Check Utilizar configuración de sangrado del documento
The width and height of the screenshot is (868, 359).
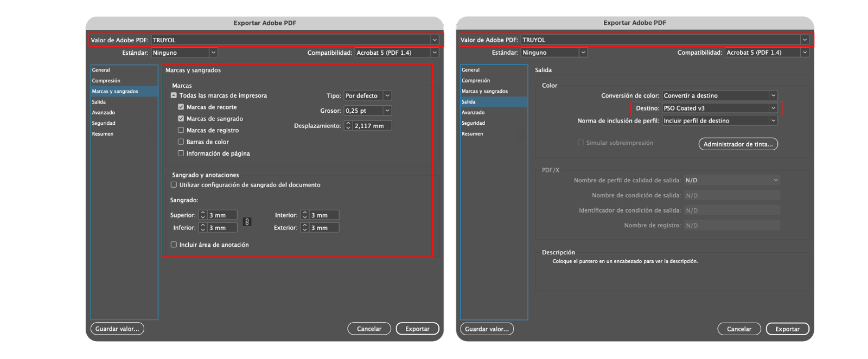tap(174, 185)
